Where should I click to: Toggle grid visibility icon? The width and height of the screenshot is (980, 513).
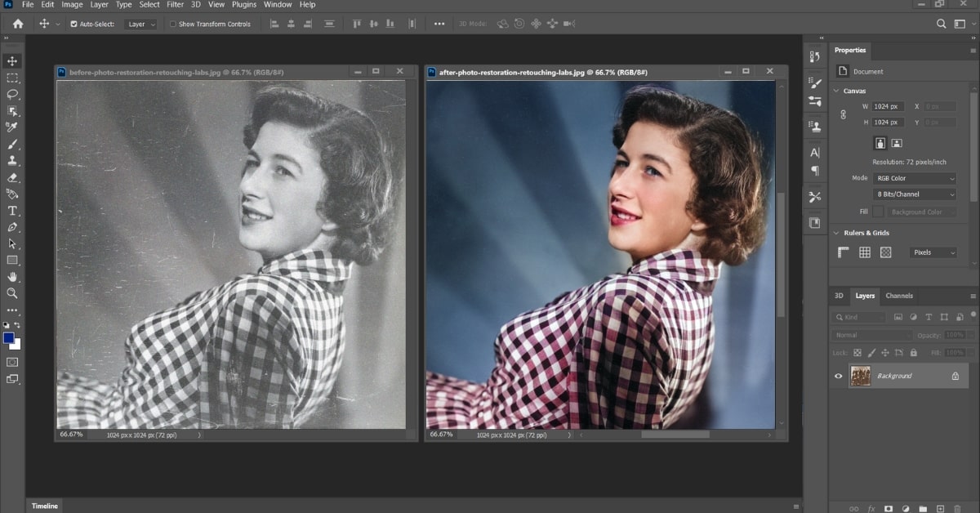pyautogui.click(x=865, y=252)
